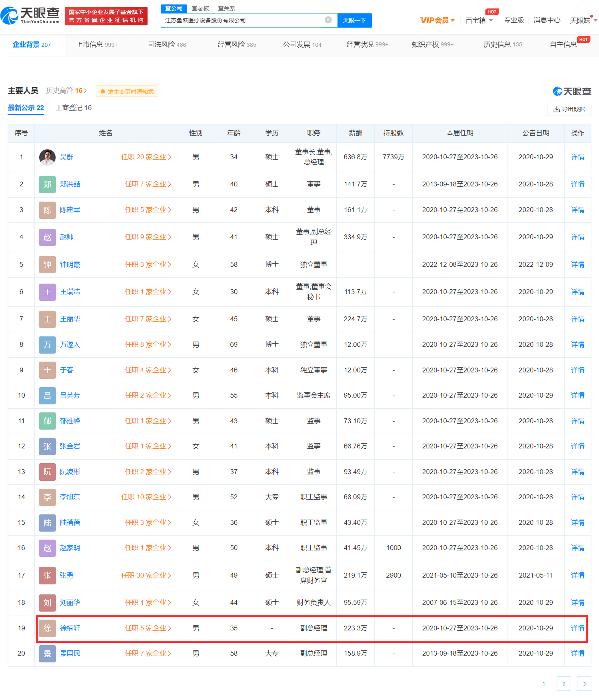The width and height of the screenshot is (599, 700).
Task: Select the 陈 avatar for 陈建军
Action: coord(47,210)
